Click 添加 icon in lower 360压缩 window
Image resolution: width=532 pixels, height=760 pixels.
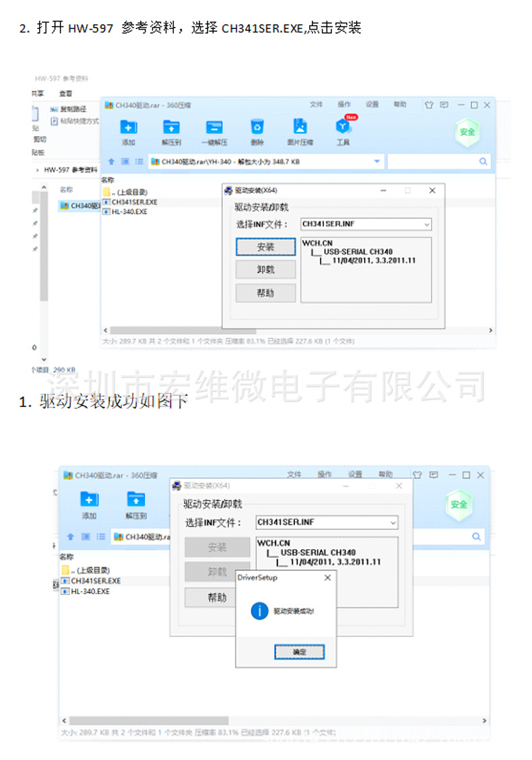pyautogui.click(x=89, y=499)
